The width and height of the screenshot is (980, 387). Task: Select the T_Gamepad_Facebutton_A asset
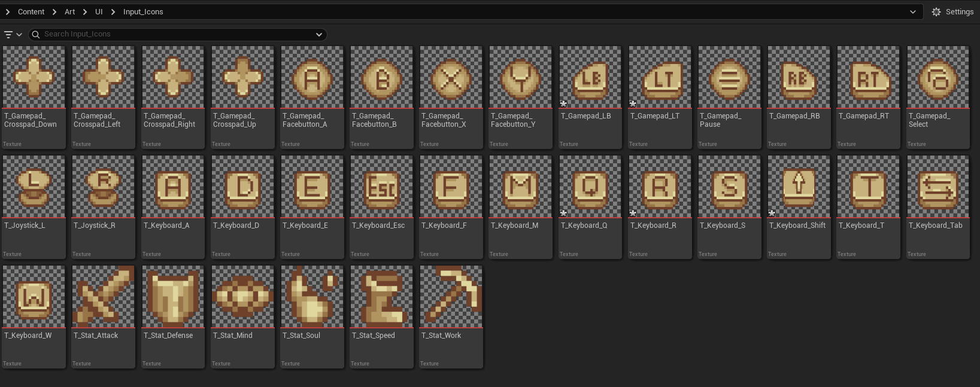tap(312, 78)
